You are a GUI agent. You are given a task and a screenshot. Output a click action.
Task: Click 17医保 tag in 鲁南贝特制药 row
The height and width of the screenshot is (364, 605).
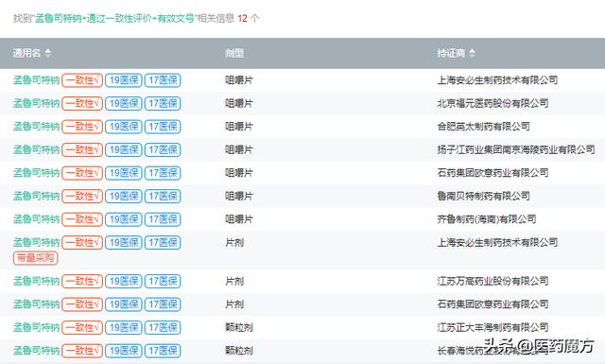coord(163,196)
